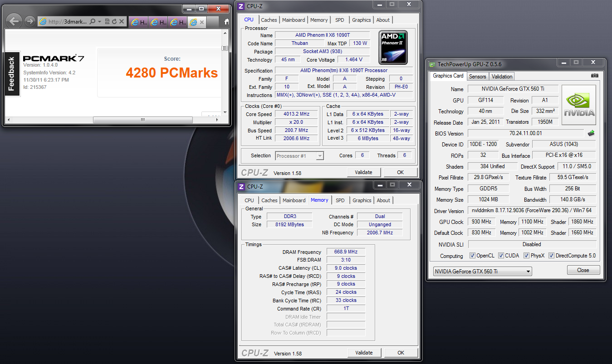Click the browser horizontal scroll left arrow
Viewport: 612px width, 364px height.
tap(8, 120)
